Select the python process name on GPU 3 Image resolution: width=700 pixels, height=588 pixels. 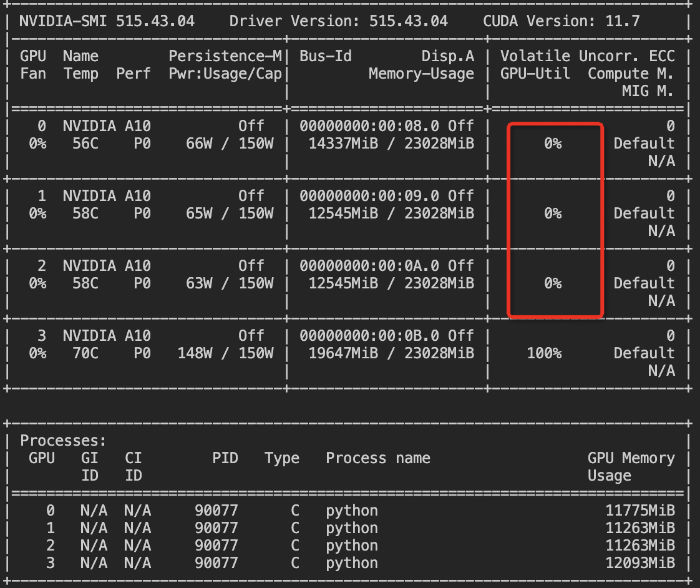tap(351, 563)
